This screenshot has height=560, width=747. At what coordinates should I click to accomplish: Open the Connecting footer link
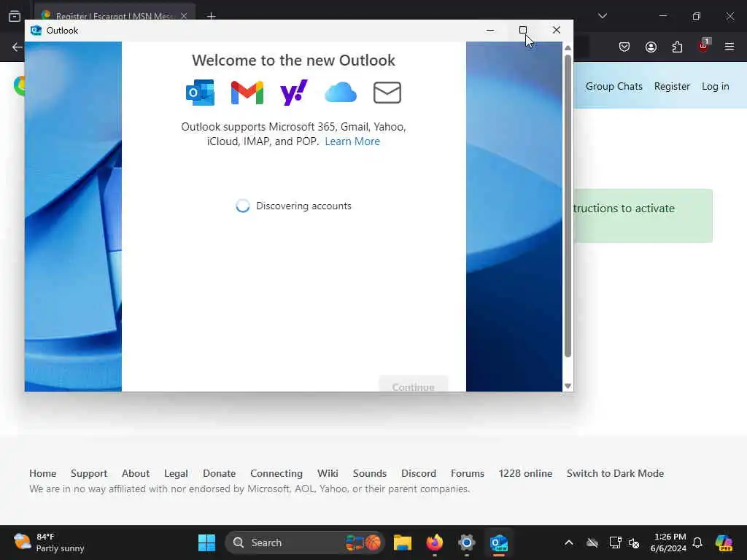(276, 473)
